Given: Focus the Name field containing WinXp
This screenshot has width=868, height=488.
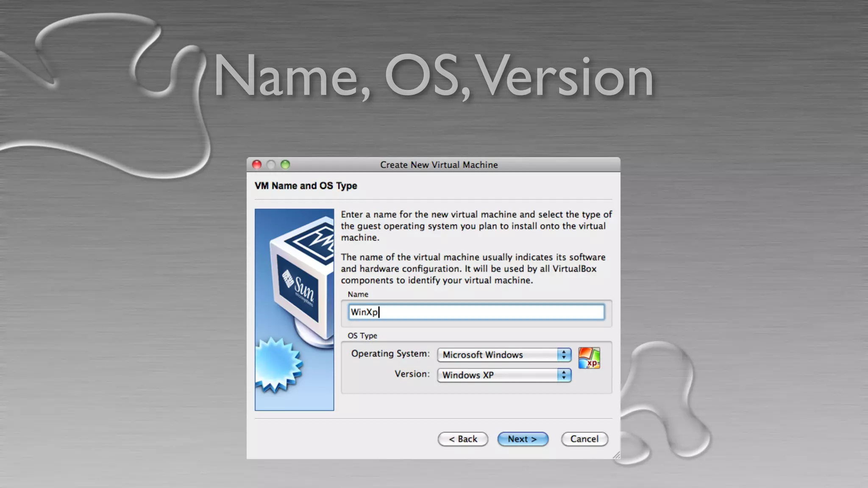Looking at the screenshot, I should (x=476, y=312).
